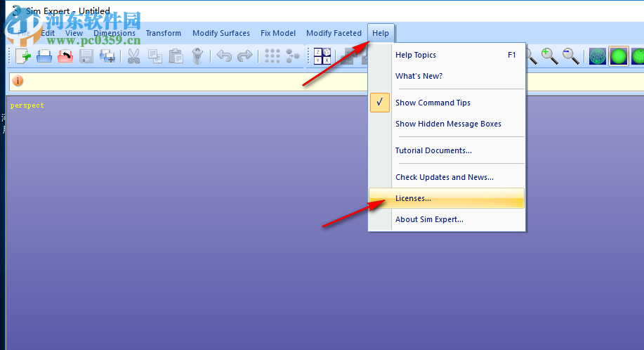Click the red tray revert icon
The image size is (644, 350).
point(65,56)
